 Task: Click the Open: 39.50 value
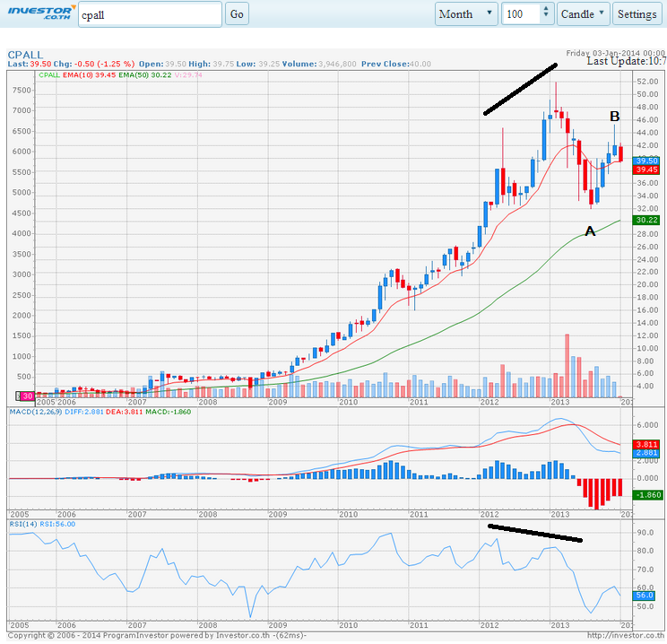click(162, 64)
